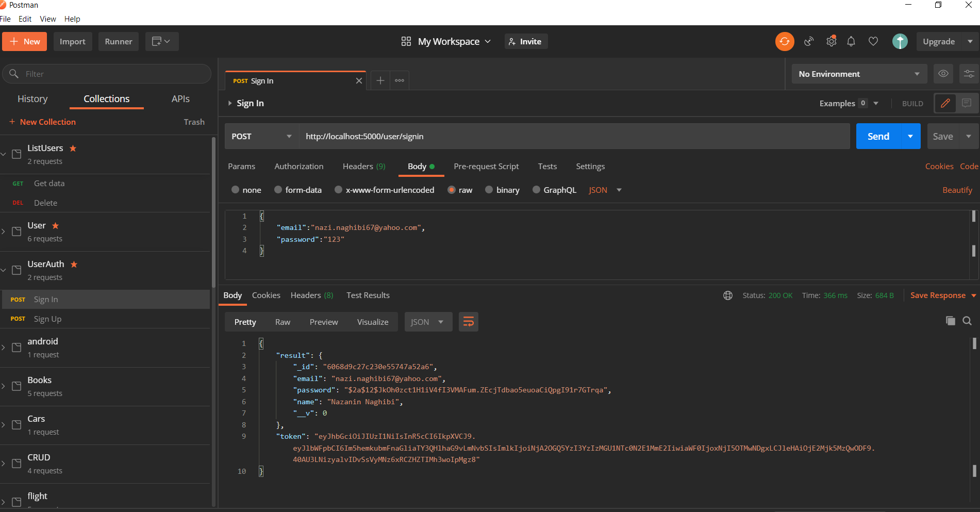
Task: Open the JSON language dropdown in the body editor
Action: tap(604, 190)
